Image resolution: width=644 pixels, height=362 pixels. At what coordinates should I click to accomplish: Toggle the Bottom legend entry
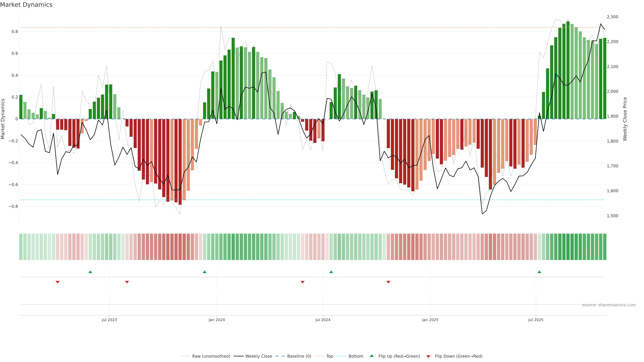tap(356, 356)
